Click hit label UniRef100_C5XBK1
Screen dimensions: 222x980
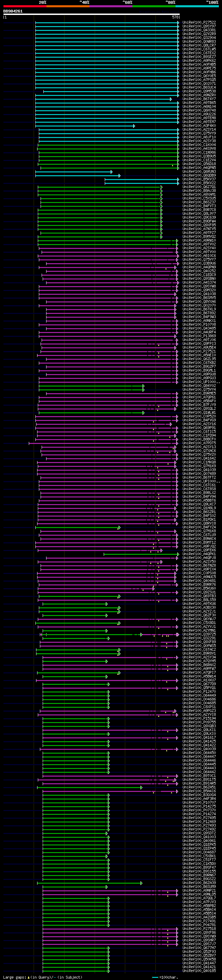click(199, 856)
